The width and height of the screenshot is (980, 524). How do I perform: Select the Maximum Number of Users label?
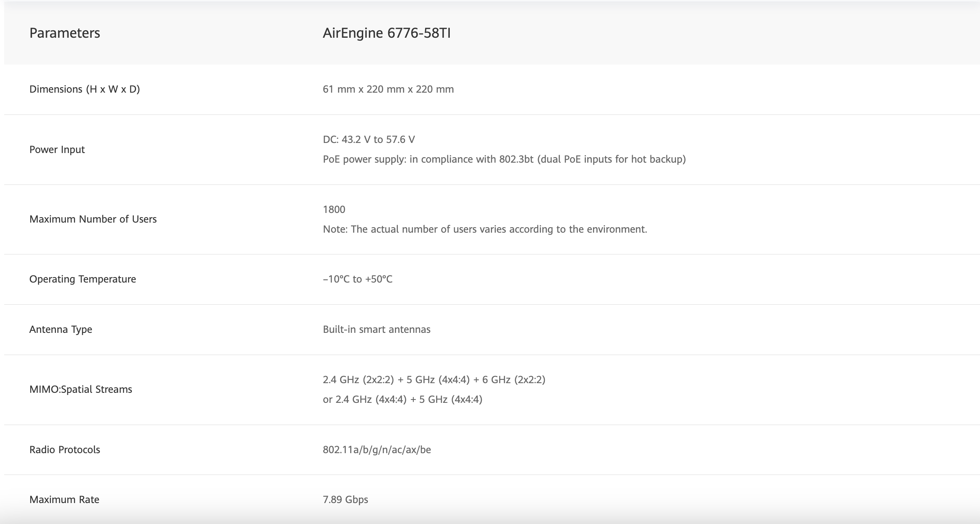pyautogui.click(x=93, y=219)
